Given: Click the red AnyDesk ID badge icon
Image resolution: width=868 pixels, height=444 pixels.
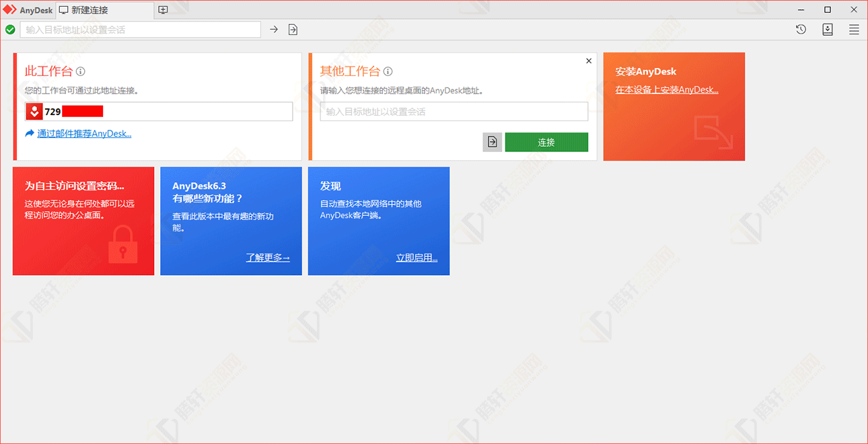Looking at the screenshot, I should point(34,111).
